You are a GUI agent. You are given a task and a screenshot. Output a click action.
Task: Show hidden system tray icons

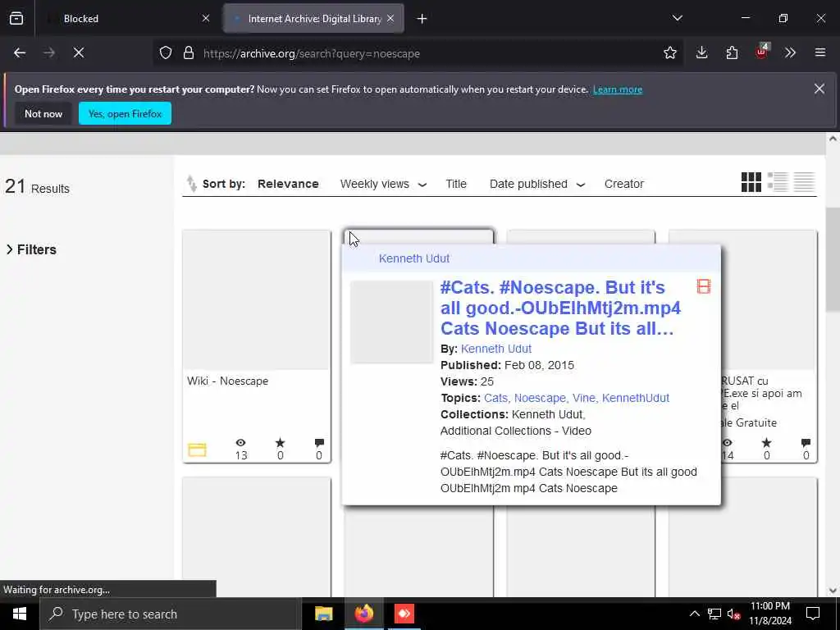point(694,614)
